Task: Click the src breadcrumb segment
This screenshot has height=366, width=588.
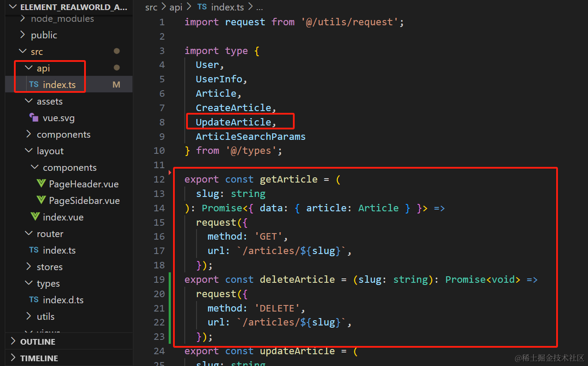Action: [151, 7]
